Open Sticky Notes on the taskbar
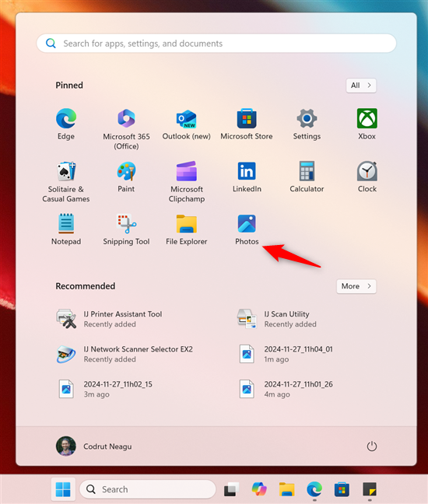 coord(370,489)
